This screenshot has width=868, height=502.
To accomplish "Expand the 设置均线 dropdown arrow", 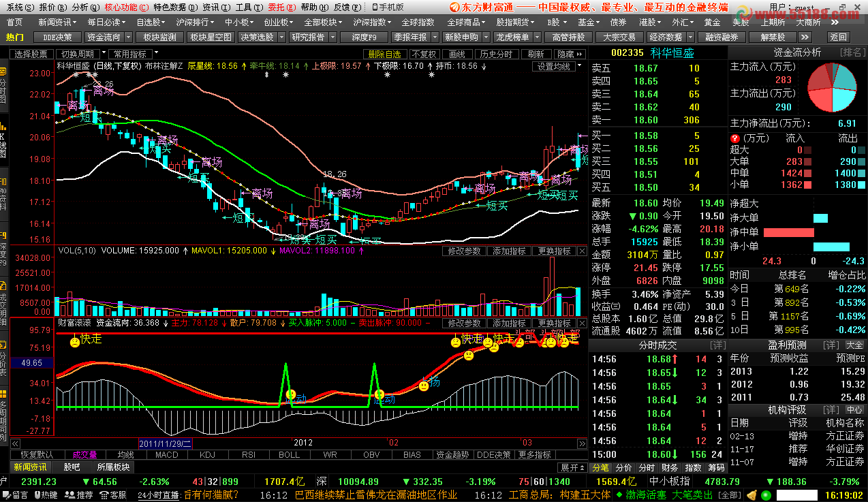I will tap(580, 66).
